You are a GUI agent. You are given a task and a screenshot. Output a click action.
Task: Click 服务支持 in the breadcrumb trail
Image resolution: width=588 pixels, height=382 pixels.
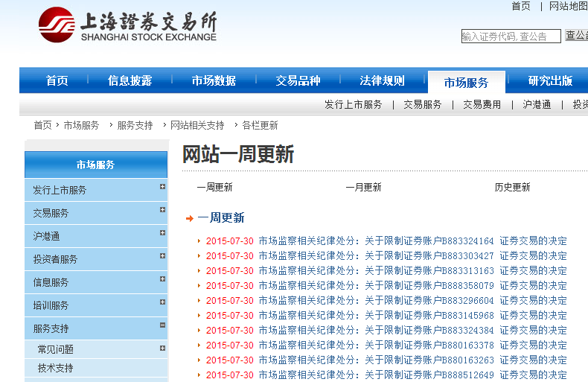[135, 125]
